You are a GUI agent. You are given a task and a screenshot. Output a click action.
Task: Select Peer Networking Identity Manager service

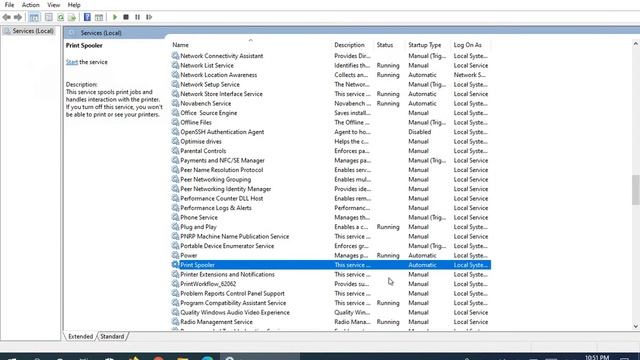coord(331,189)
